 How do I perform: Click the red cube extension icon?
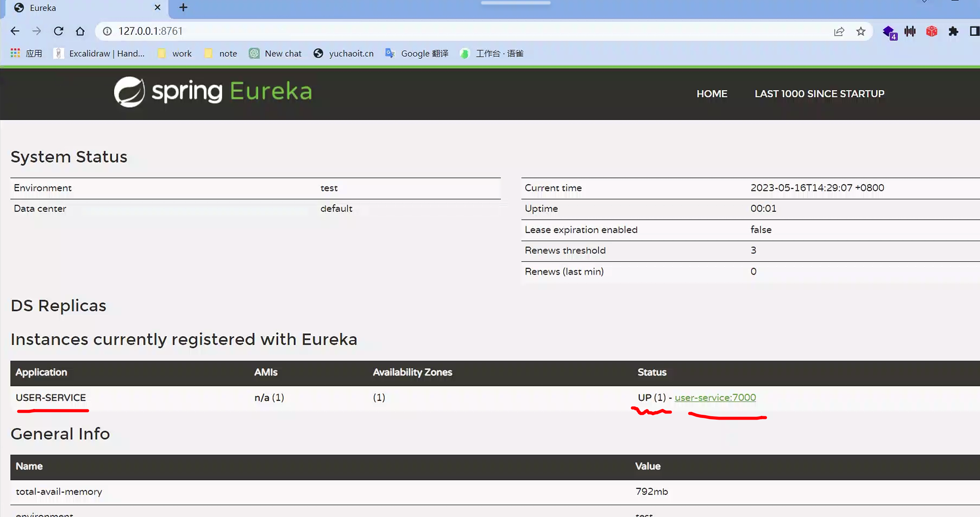click(x=931, y=31)
